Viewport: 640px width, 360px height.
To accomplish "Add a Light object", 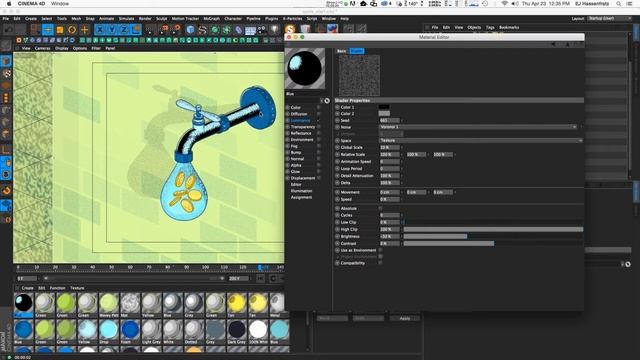I will click(x=275, y=29).
